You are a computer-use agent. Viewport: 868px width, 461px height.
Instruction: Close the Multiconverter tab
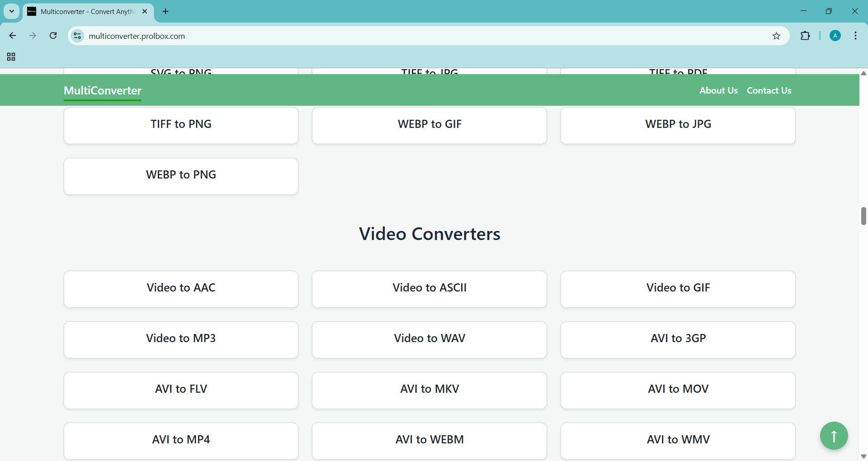click(145, 12)
